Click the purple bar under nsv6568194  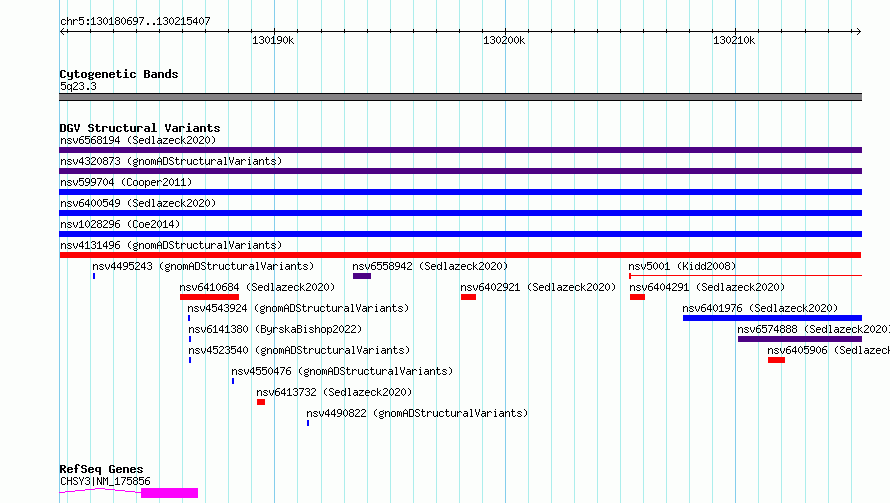pos(460,150)
